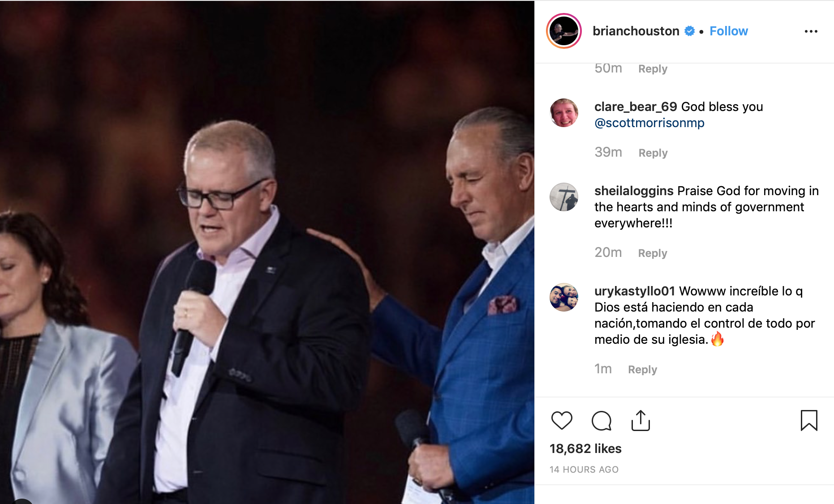Like the post with the heart icon

pos(562,421)
